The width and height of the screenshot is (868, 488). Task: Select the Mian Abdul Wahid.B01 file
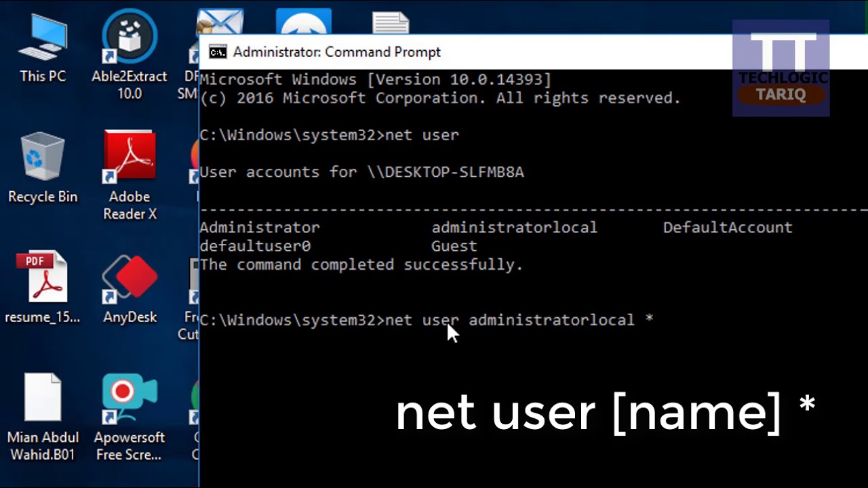[43, 417]
